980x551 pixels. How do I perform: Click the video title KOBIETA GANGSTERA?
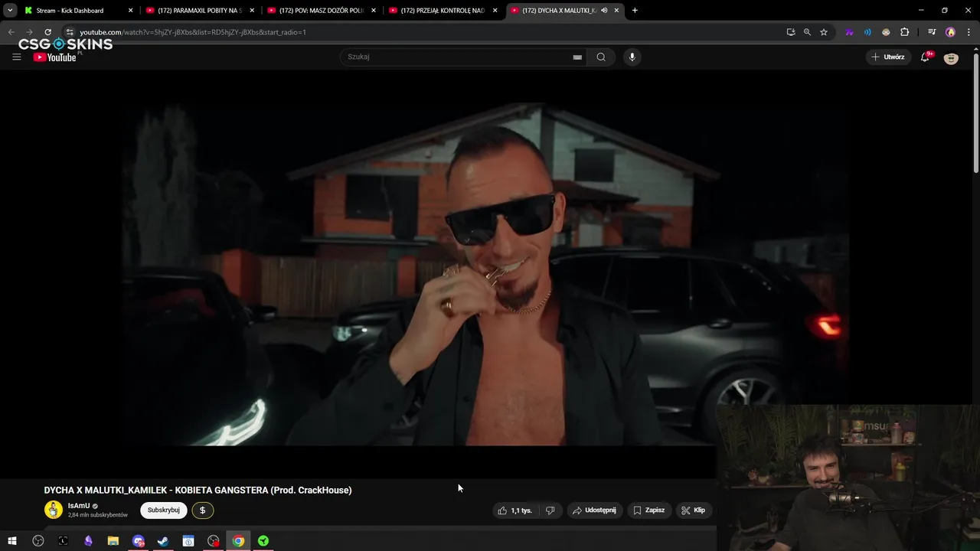(198, 491)
